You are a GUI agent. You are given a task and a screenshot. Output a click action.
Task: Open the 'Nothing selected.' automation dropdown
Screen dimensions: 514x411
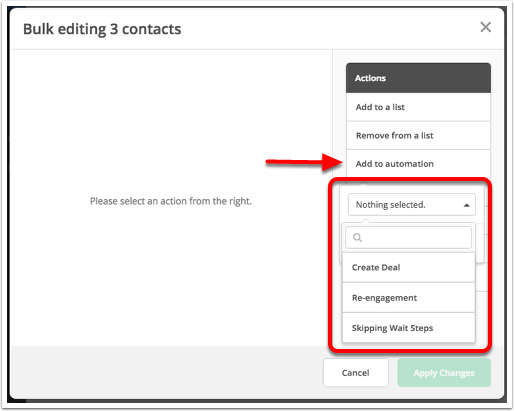tap(412, 204)
